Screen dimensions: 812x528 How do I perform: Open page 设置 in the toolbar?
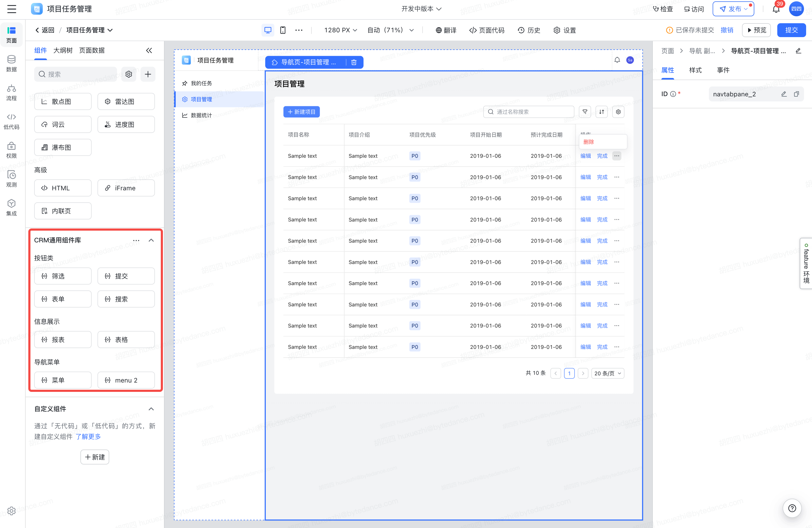point(565,30)
